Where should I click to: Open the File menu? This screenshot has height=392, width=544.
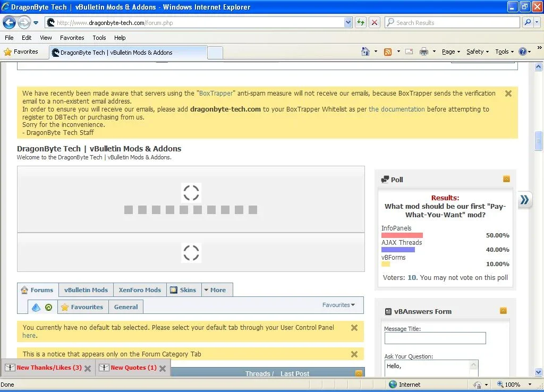(9, 38)
